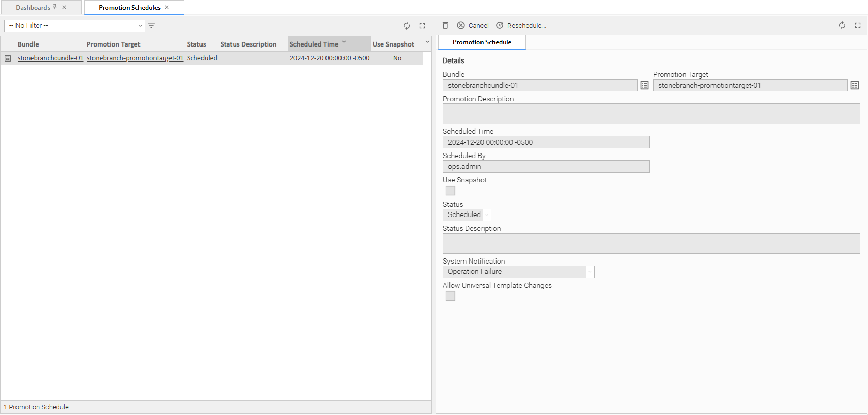Open Promotion Target record details icon
Viewport: 868px width, 415px height.
(x=855, y=86)
